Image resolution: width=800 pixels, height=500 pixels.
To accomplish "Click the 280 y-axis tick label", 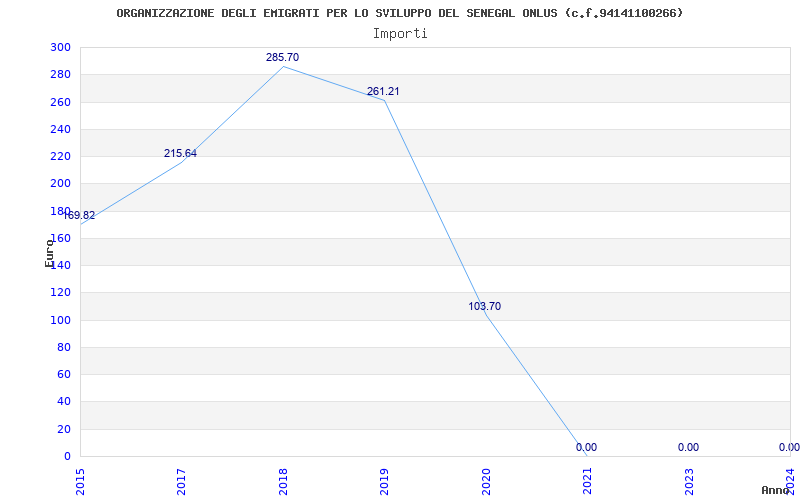I will (61, 74).
